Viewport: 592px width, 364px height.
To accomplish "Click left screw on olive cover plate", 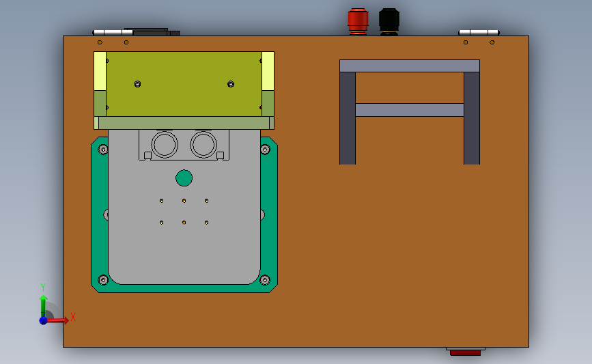I will 137,84.
